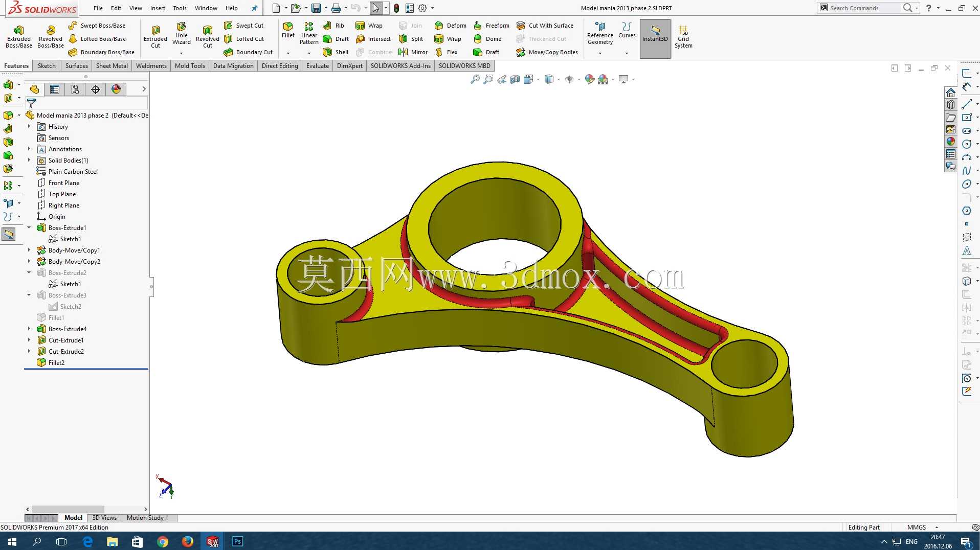980x550 pixels.
Task: Expand the Boss-Extrude4 feature
Action: (x=29, y=329)
